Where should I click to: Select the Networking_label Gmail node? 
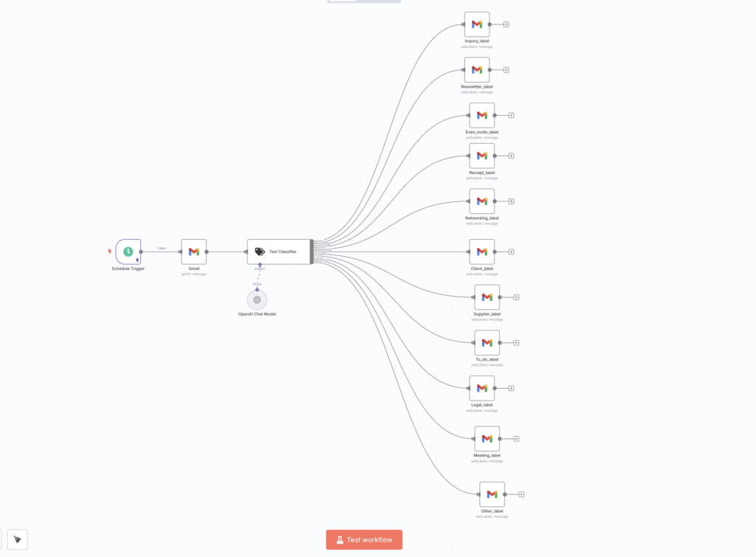(x=482, y=201)
